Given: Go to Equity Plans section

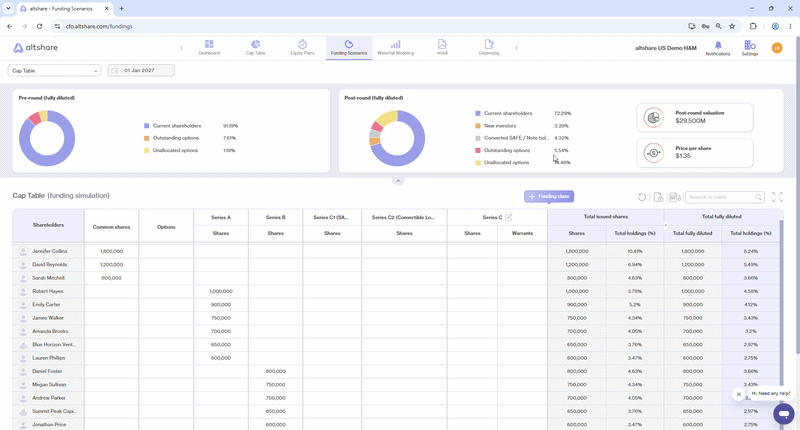Looking at the screenshot, I should coord(302,47).
